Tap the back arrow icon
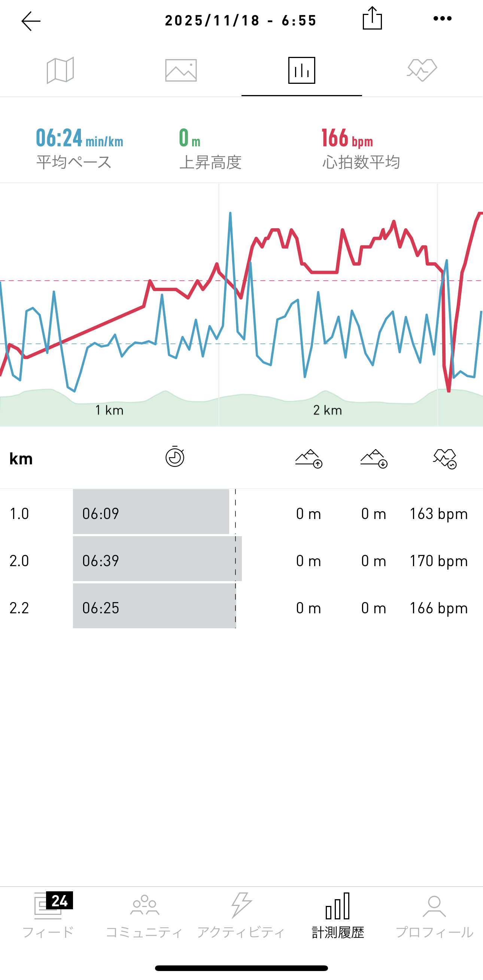 point(31,21)
